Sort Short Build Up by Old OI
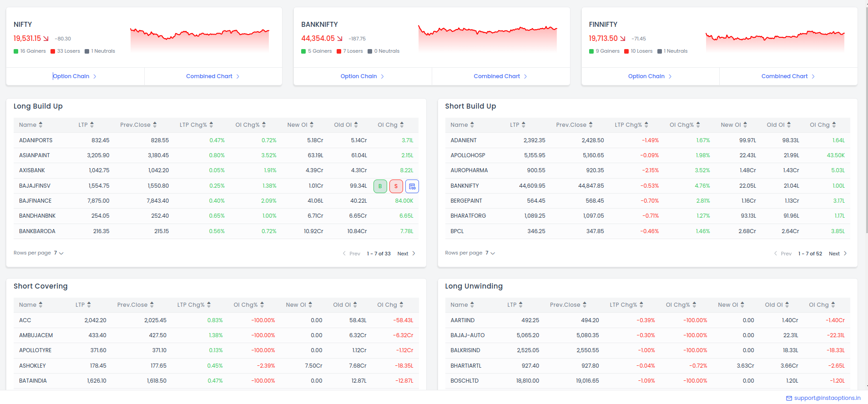 click(x=778, y=125)
